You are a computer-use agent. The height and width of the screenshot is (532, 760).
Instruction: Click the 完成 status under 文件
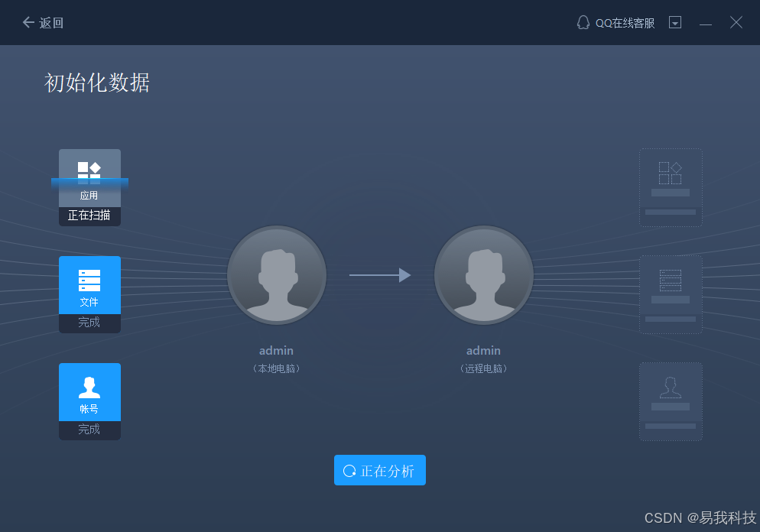[89, 323]
